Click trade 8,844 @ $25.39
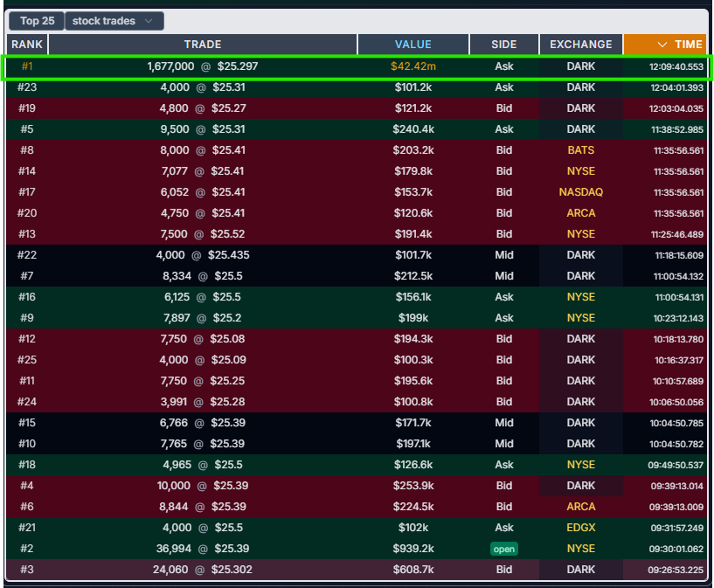This screenshot has width=714, height=588. [203, 507]
